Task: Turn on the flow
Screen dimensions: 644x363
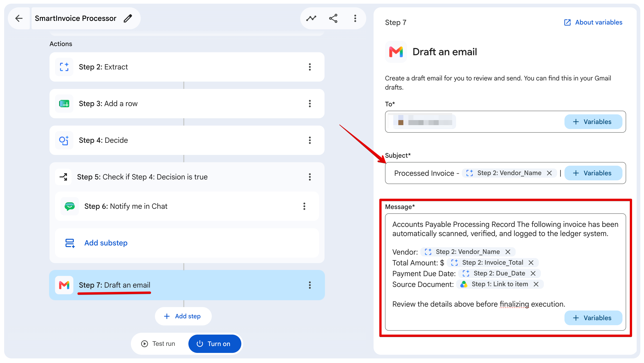Action: coord(215,344)
